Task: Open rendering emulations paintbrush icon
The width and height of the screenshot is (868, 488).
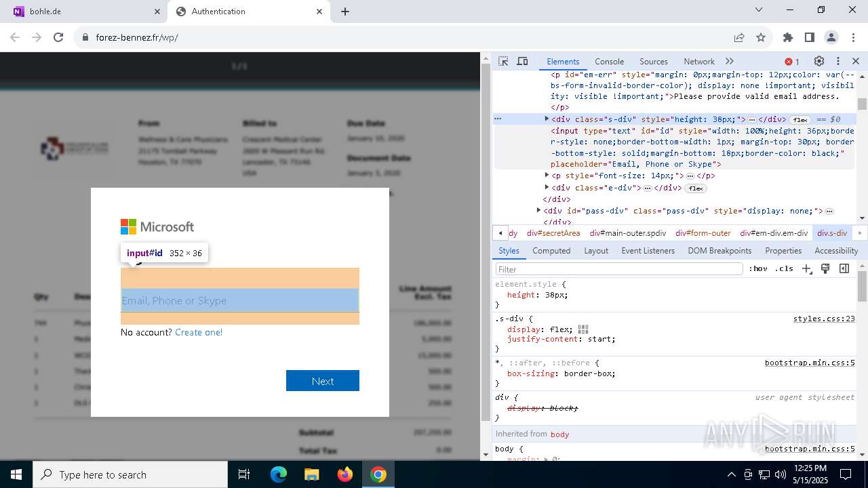Action: coord(825,268)
